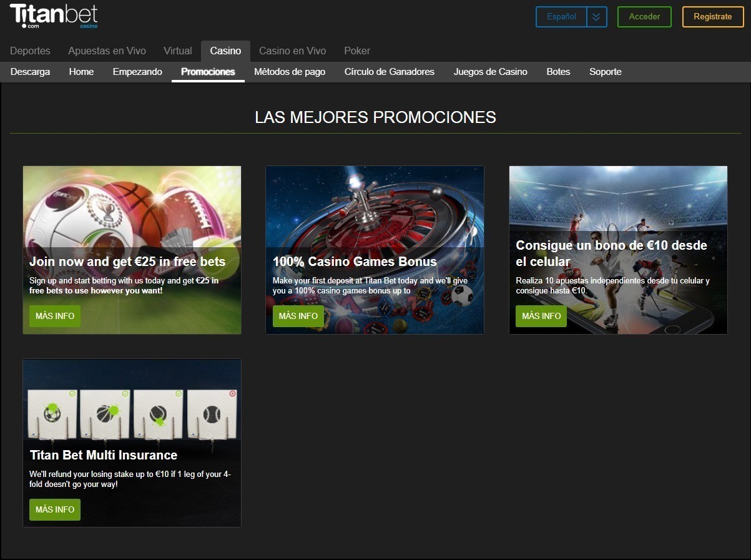Open the Poker tab
751x560 pixels.
tap(357, 51)
